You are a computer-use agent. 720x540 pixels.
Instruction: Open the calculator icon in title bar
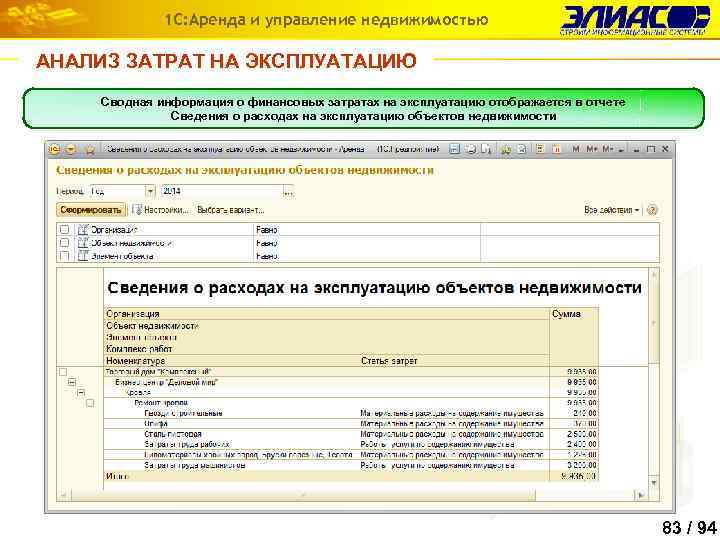click(x=540, y=149)
